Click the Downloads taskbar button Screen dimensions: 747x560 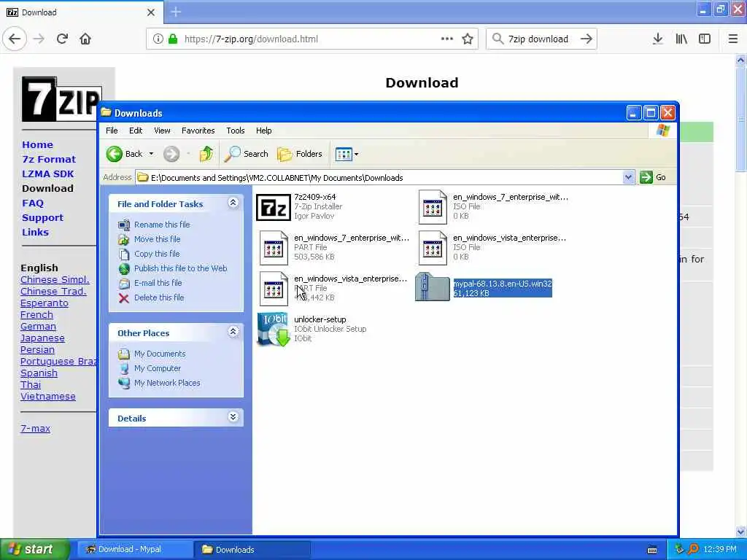coord(252,550)
